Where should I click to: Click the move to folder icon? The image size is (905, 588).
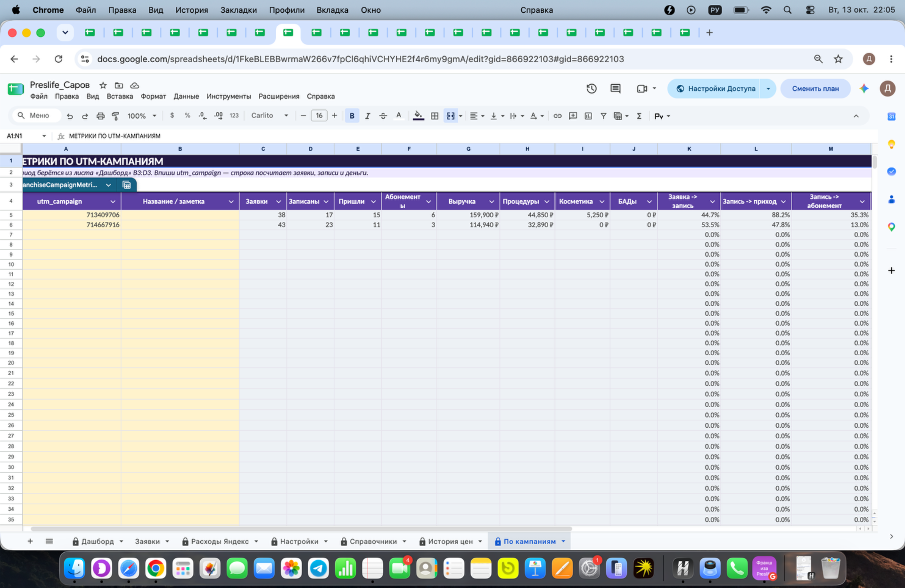(119, 85)
